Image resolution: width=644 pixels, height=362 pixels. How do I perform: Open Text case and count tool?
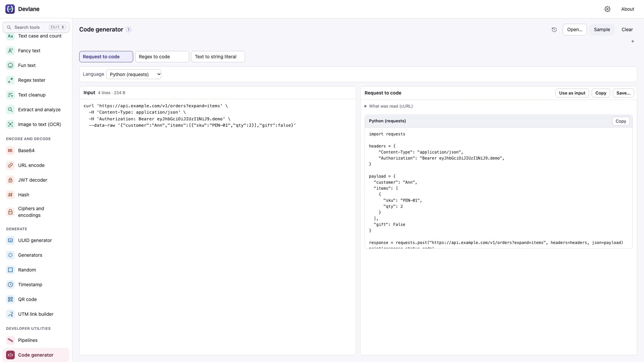tap(36, 36)
